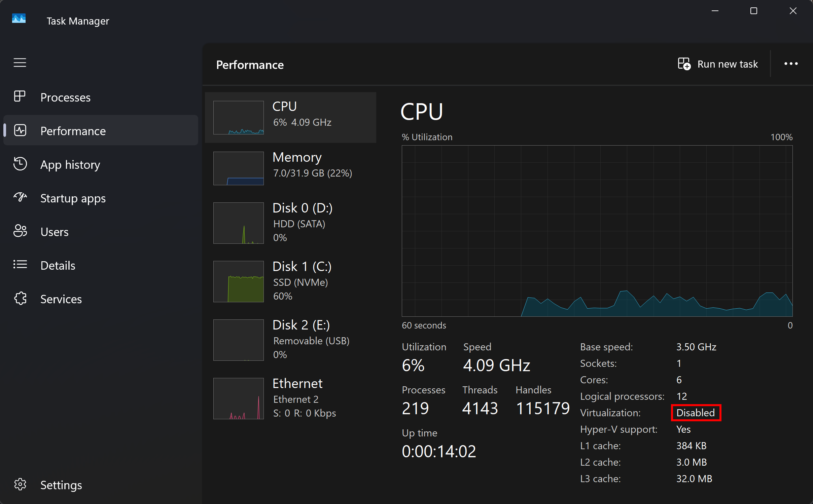Select the Memory mini graph thumbnail
The image size is (813, 504).
point(239,168)
